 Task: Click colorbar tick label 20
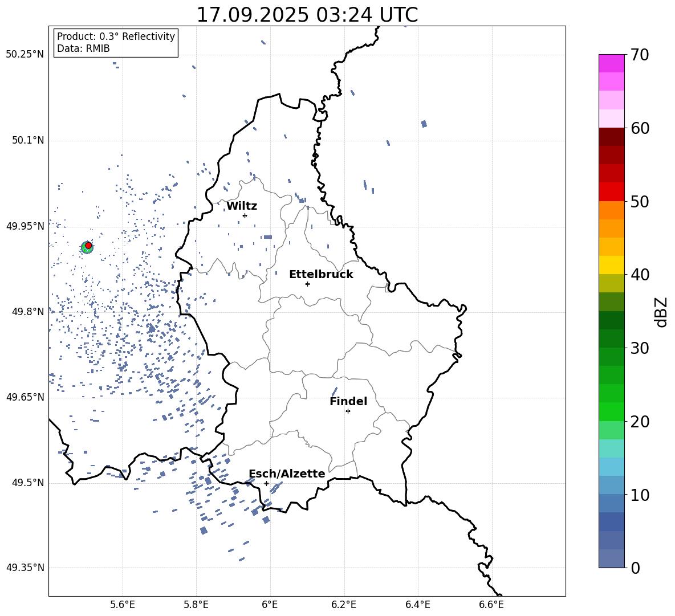[640, 422]
